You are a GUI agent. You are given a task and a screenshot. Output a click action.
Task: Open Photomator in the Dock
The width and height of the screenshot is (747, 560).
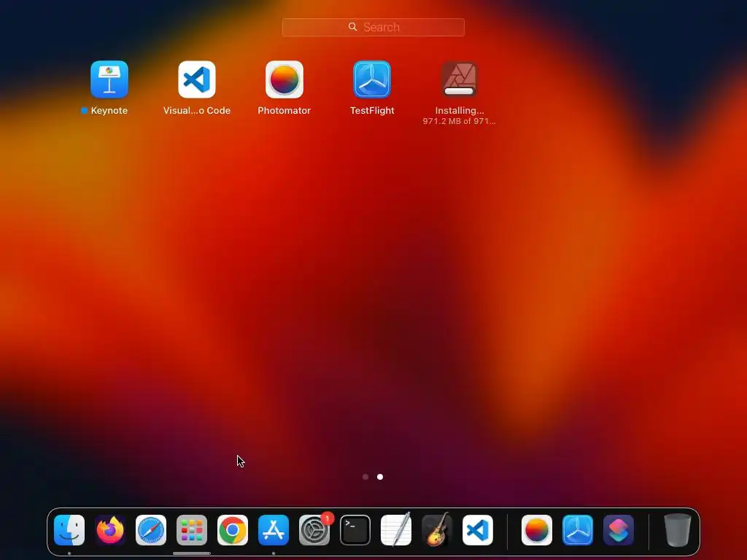(x=537, y=530)
